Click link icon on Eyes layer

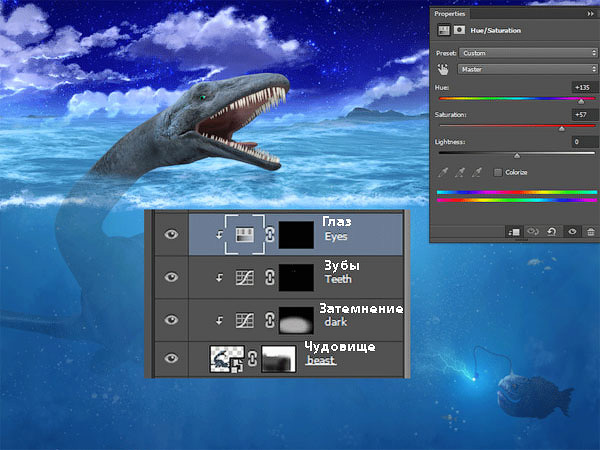(x=270, y=234)
